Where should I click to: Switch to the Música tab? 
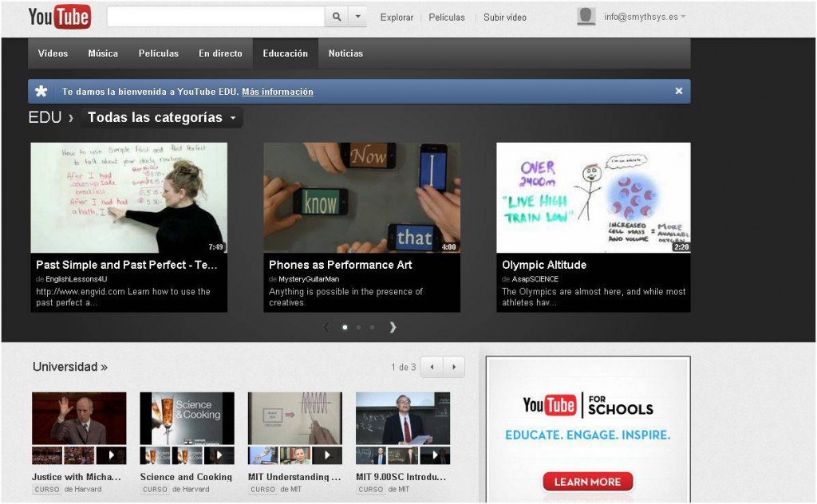click(x=103, y=53)
